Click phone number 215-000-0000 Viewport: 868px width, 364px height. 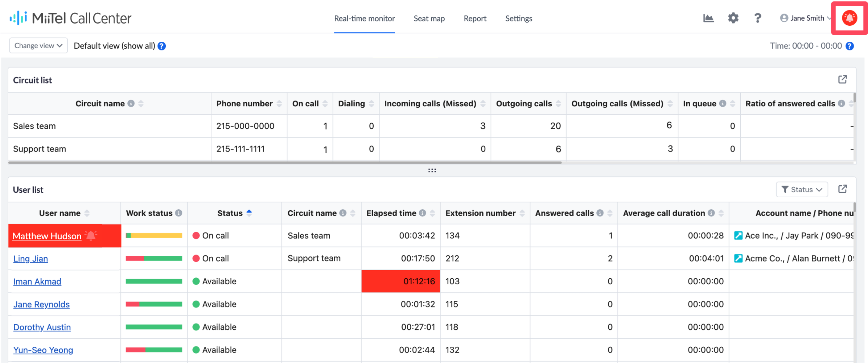[245, 126]
